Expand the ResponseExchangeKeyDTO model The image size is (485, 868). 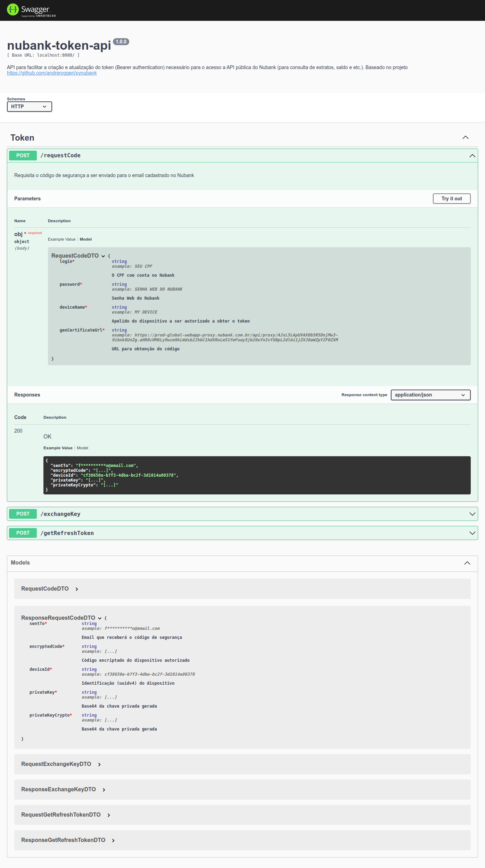(104, 790)
